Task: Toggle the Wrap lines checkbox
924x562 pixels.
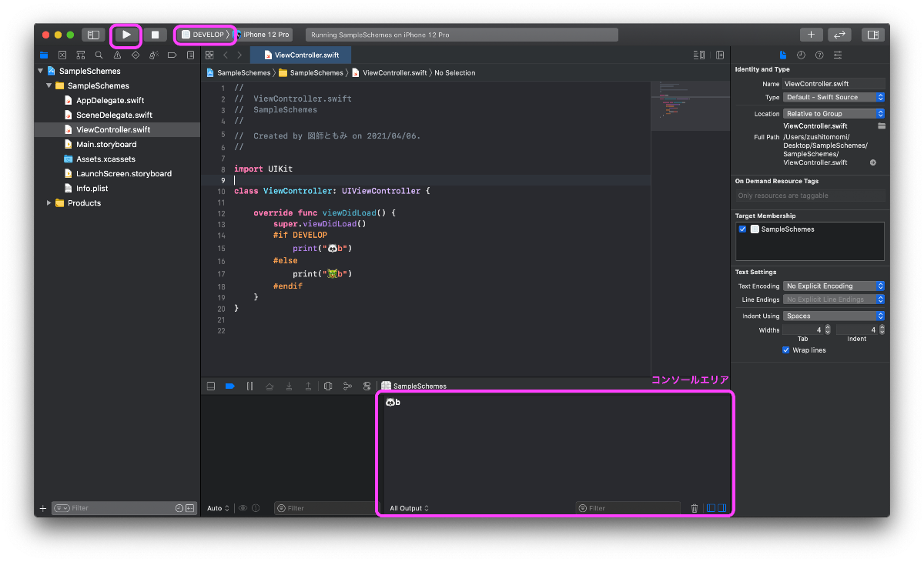Action: pos(786,350)
